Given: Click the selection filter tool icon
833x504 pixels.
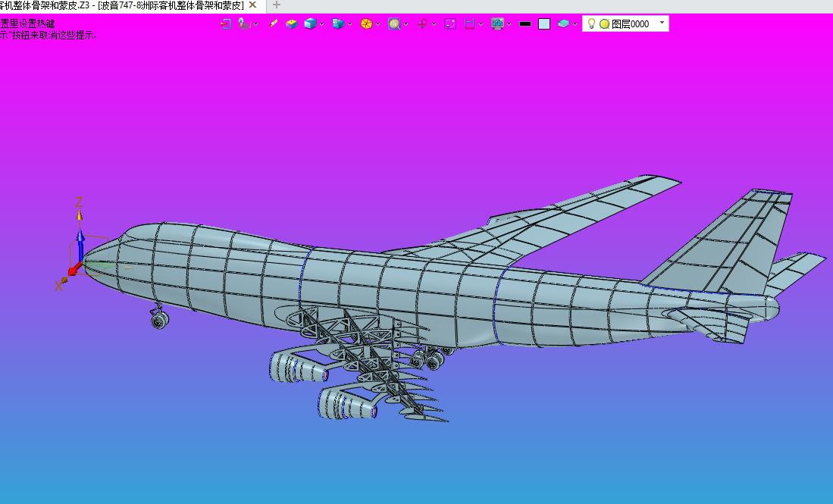Looking at the screenshot, I should [x=244, y=24].
